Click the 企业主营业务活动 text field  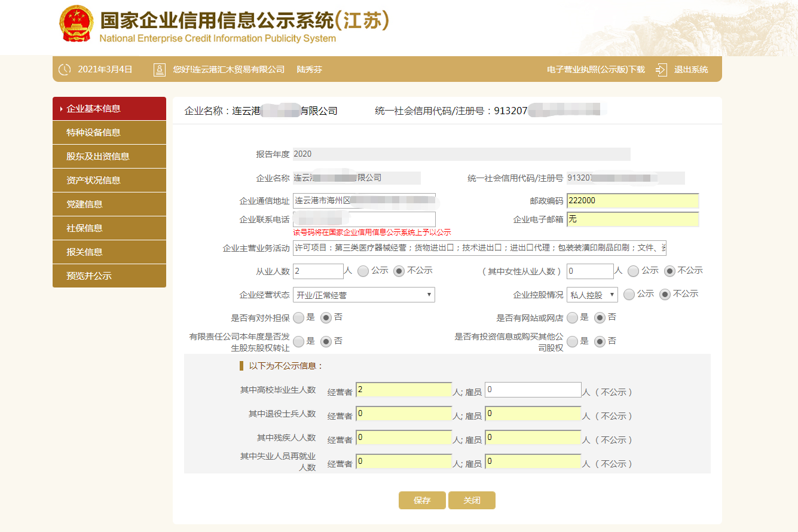(479, 247)
